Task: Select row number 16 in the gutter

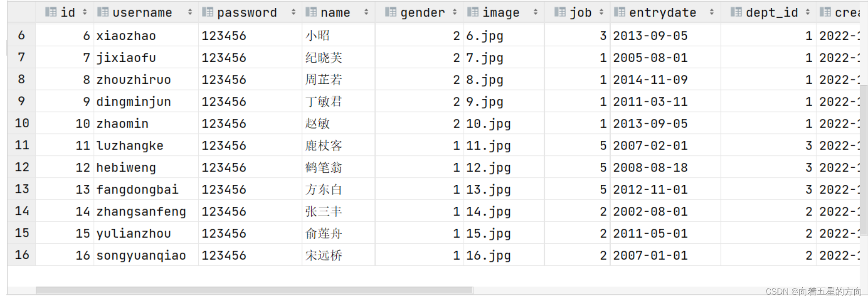Action: (x=22, y=255)
